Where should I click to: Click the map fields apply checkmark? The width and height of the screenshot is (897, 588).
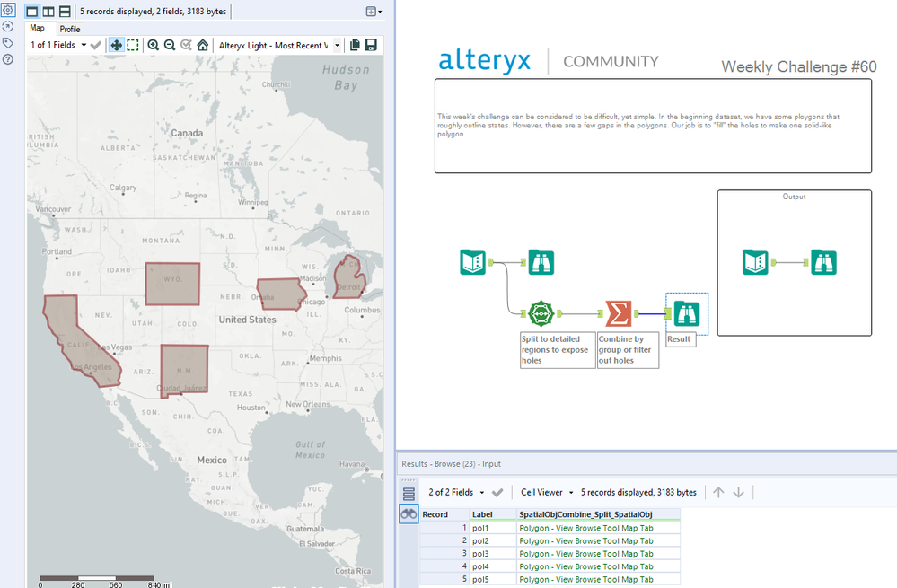(x=96, y=45)
